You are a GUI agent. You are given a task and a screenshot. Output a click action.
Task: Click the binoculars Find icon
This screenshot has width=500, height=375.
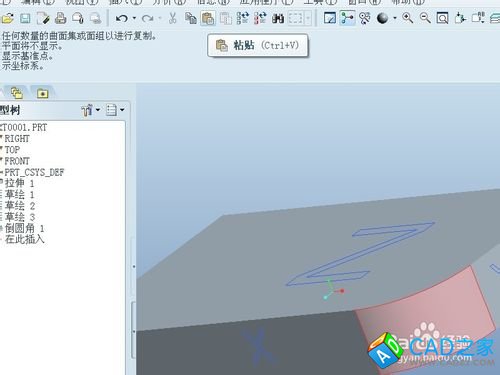click(x=278, y=18)
